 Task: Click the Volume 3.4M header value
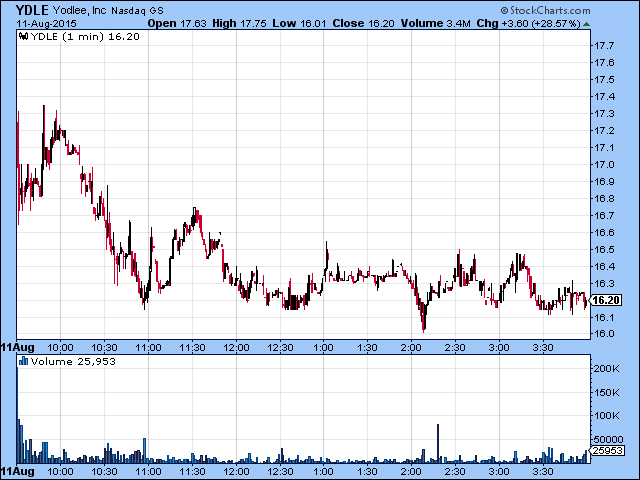436,23
